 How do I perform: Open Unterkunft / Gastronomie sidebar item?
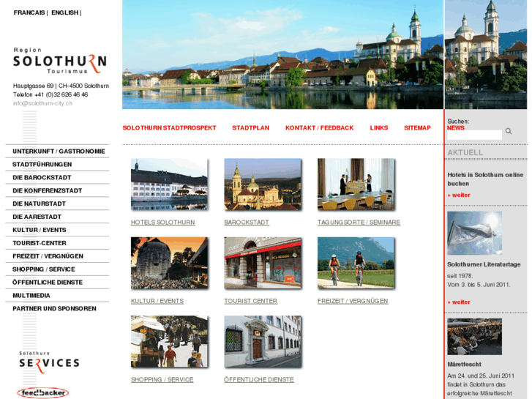[x=59, y=152]
